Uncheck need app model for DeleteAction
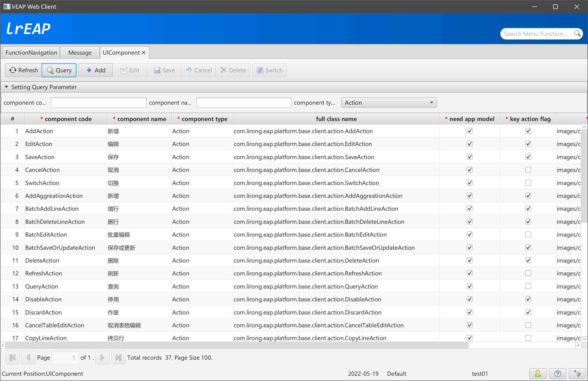 point(469,260)
